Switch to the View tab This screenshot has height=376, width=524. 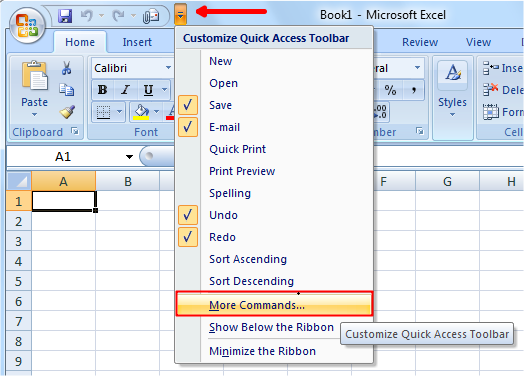(478, 42)
